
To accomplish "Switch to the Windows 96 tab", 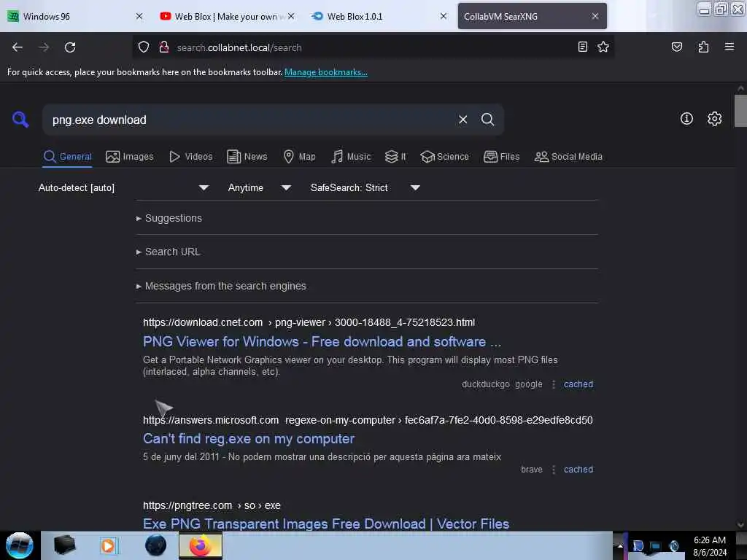I will pos(74,16).
